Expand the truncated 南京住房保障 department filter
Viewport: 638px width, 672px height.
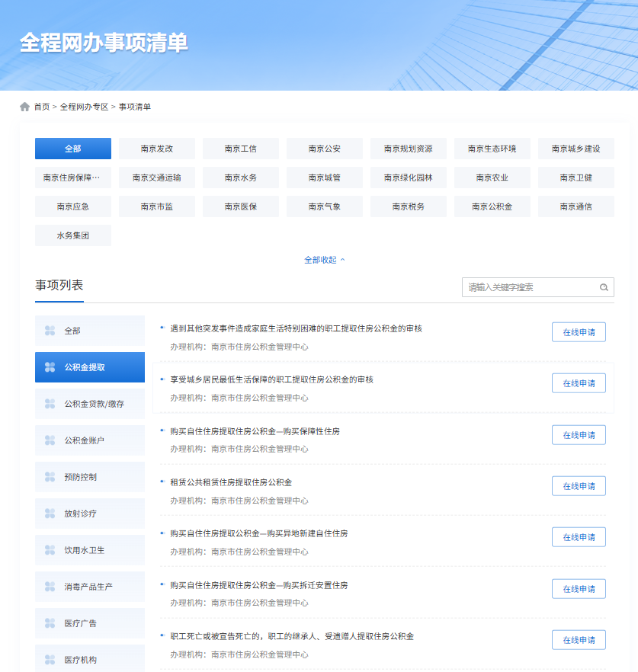pyautogui.click(x=73, y=178)
